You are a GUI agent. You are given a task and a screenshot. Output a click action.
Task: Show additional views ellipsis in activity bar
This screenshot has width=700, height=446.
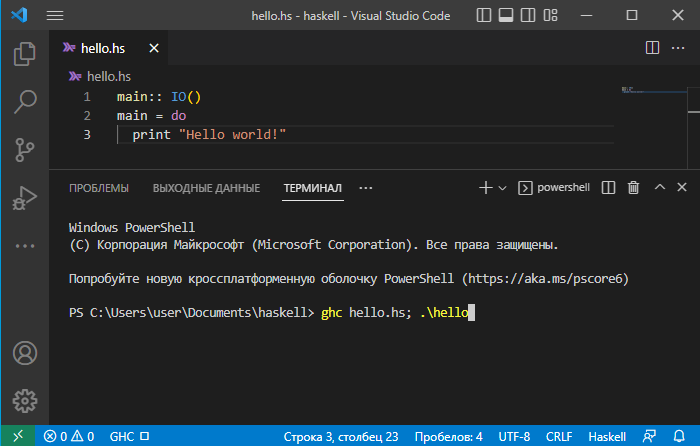tap(25, 246)
